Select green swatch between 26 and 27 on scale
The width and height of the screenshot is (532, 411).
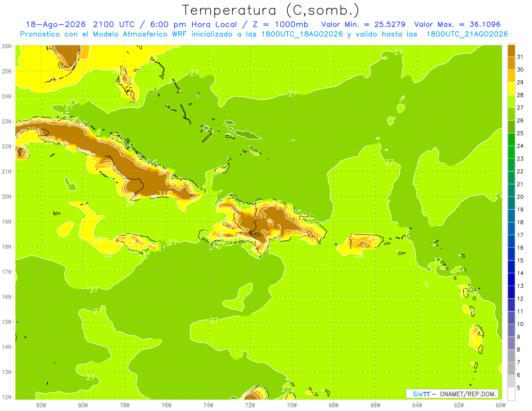tap(511, 114)
